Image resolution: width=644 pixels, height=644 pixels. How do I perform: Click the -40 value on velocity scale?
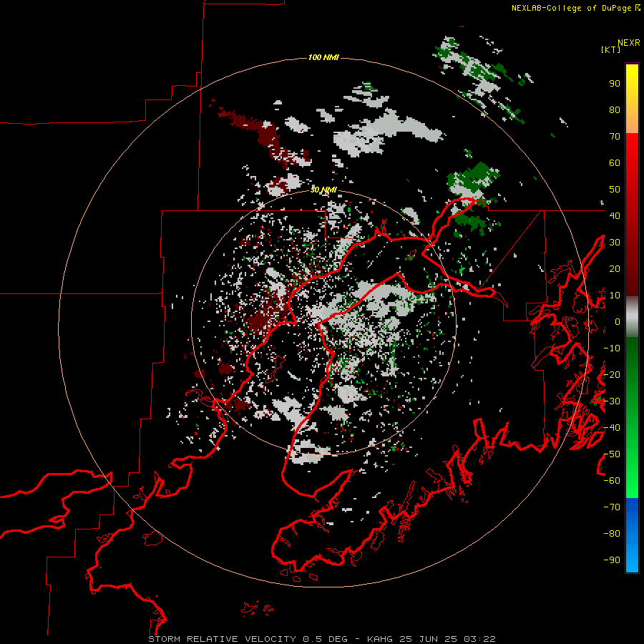(x=612, y=428)
